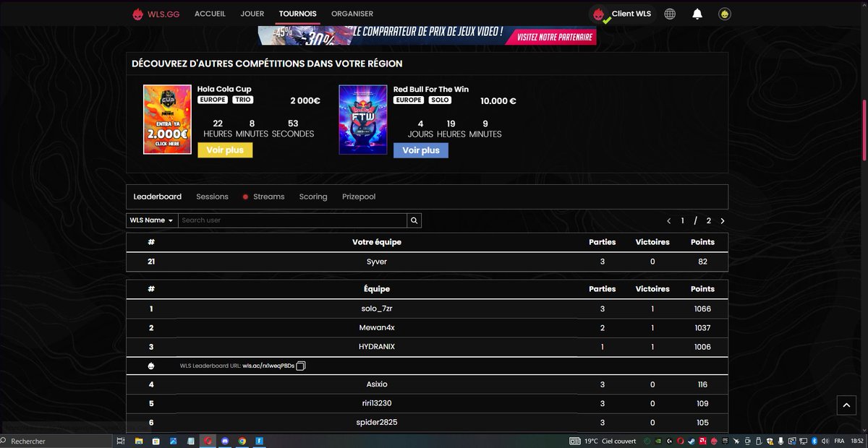Open the user profile avatar

[724, 14]
